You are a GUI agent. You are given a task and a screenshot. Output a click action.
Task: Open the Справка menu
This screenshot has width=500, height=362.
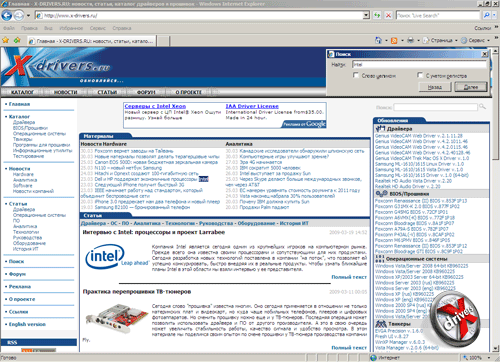(x=122, y=28)
